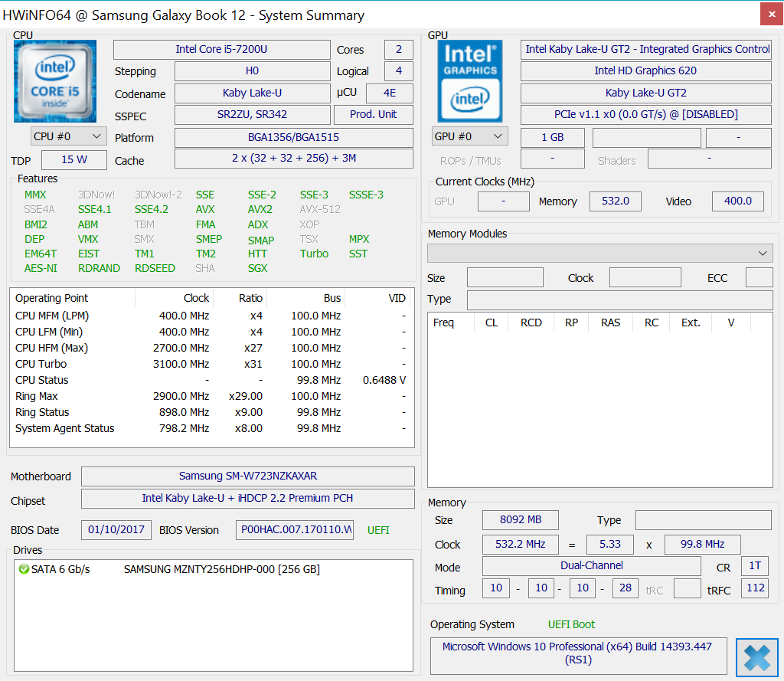Close the HWiNFO64 System Summary window
The width and height of the screenshot is (784, 681).
(x=771, y=13)
